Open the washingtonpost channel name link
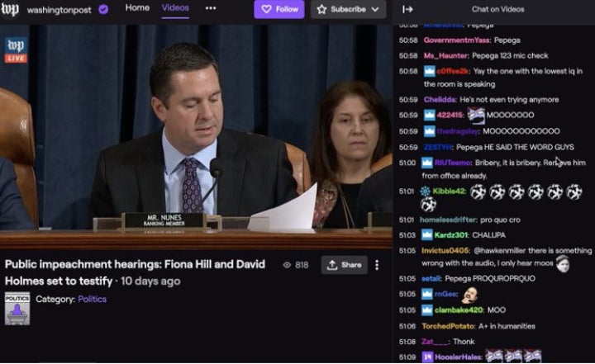Screen dimensions: 595x364 (59, 10)
